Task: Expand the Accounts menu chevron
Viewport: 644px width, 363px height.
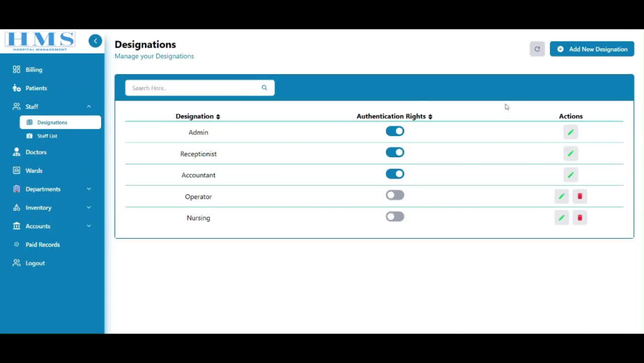Action: click(x=89, y=226)
